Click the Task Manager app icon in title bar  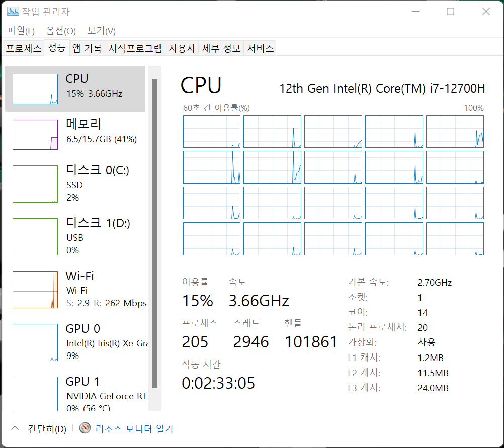click(14, 11)
